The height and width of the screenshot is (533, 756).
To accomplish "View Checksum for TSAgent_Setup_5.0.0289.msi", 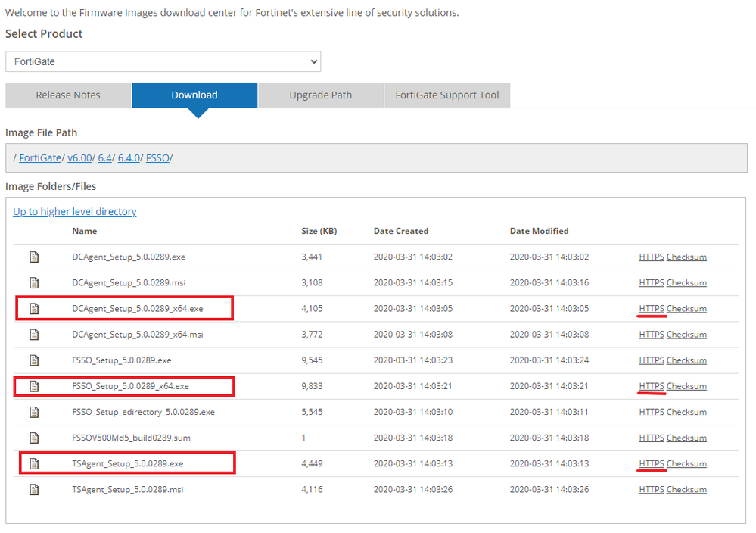I will 686,490.
